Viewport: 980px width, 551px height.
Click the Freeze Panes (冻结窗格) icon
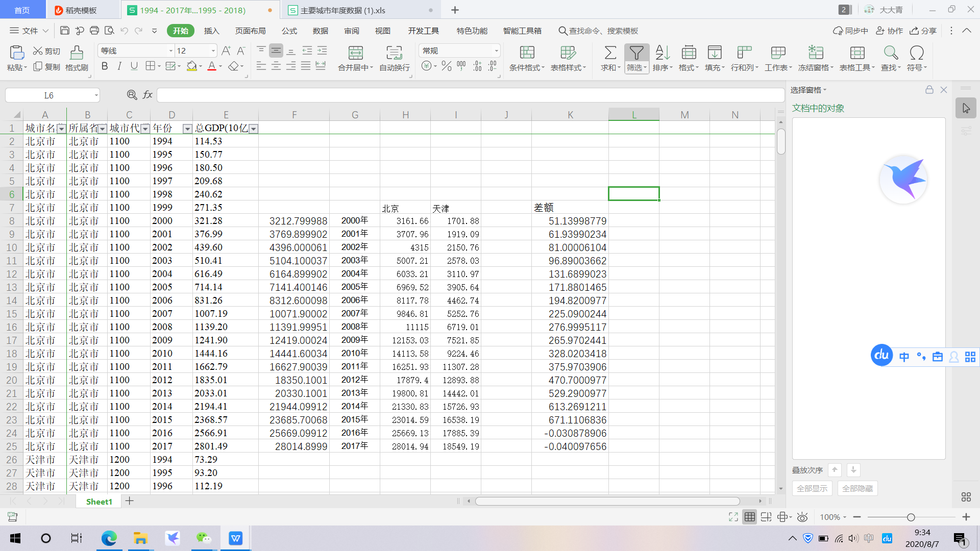(815, 53)
